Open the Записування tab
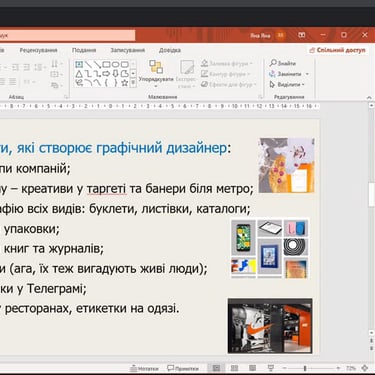 [127, 50]
